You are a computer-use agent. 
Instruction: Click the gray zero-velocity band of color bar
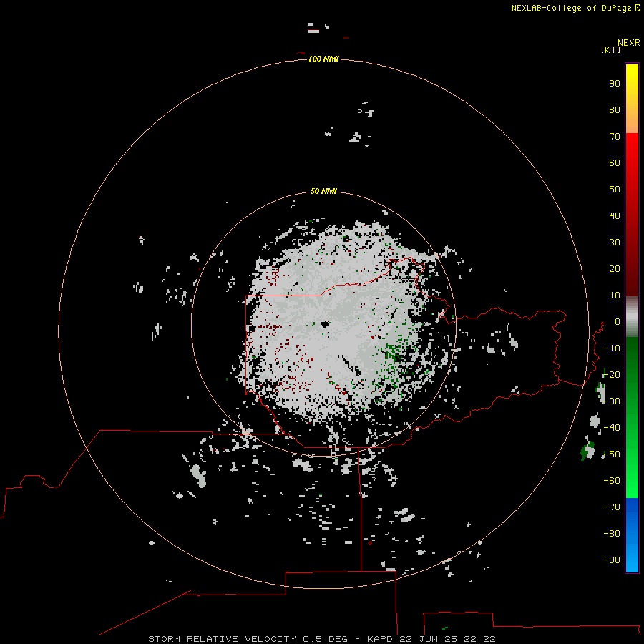(x=632, y=317)
